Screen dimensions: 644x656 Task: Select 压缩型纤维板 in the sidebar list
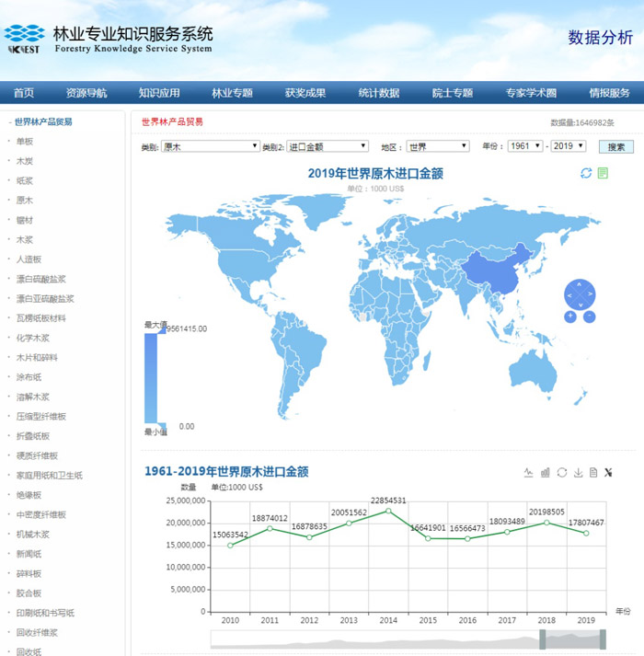click(x=41, y=416)
